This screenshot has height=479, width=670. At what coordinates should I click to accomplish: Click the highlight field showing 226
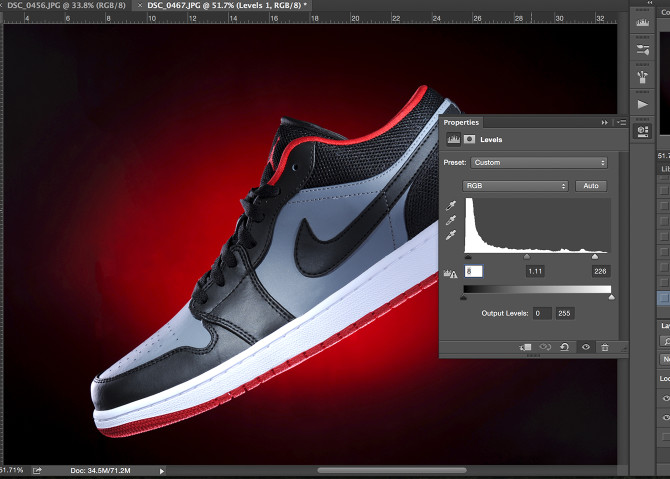click(600, 271)
